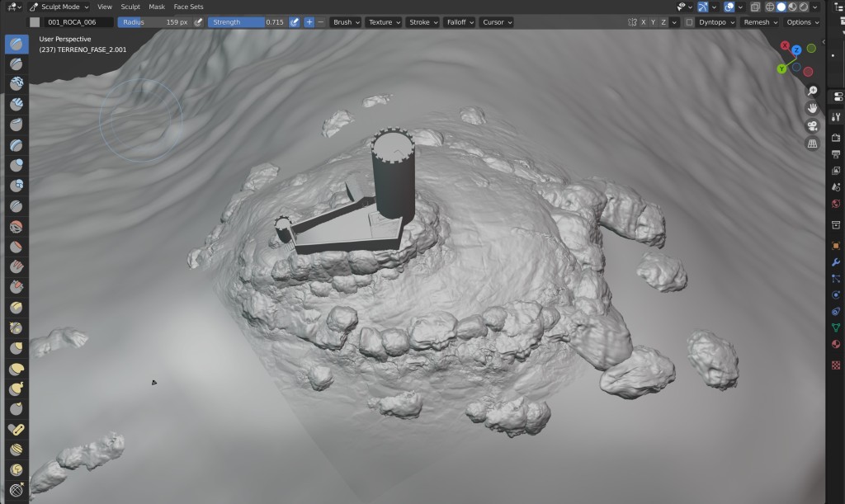Open the Material properties tab icon

coord(836,344)
